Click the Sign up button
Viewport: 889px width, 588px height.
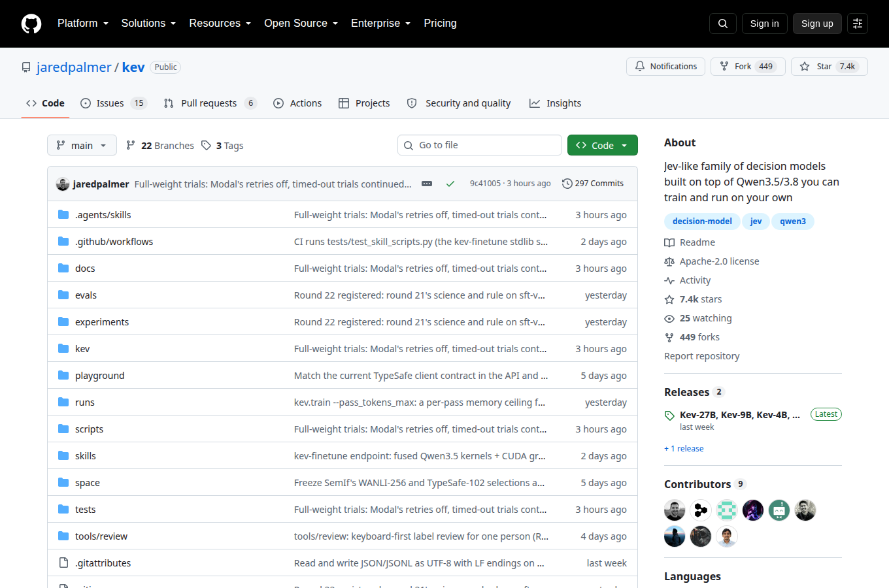pyautogui.click(x=817, y=24)
